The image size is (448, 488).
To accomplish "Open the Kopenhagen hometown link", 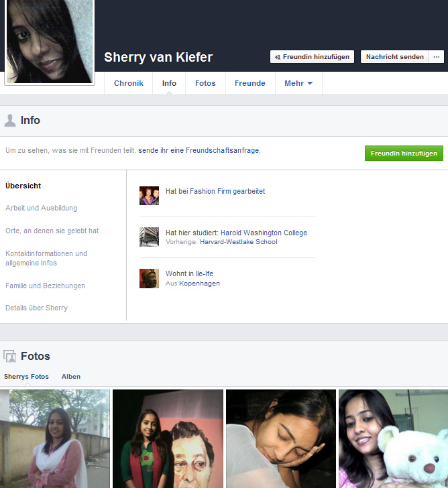I will click(200, 283).
